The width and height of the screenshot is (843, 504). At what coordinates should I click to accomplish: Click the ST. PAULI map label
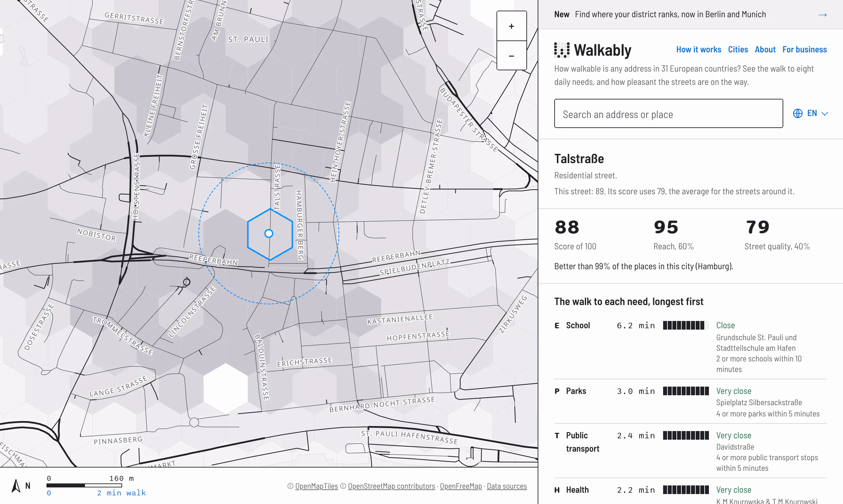(x=248, y=39)
